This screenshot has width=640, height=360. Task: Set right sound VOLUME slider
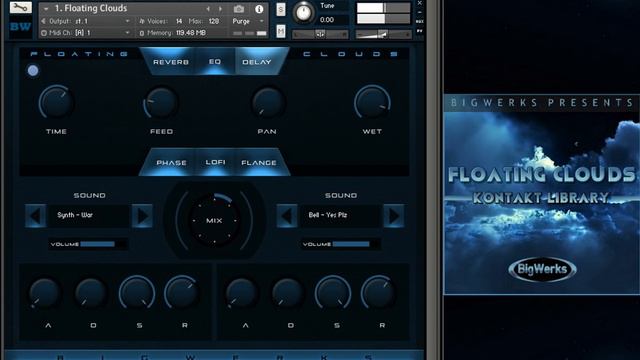coord(341,244)
